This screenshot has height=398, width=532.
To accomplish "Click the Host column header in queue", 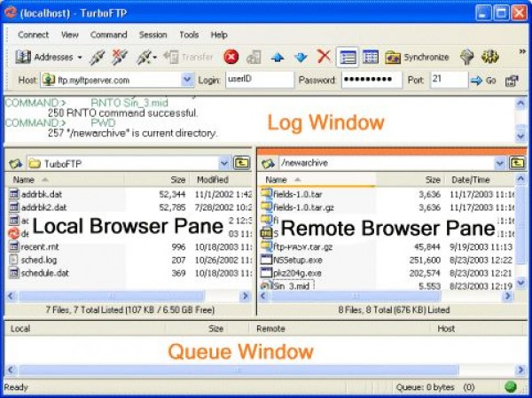I will [446, 329].
